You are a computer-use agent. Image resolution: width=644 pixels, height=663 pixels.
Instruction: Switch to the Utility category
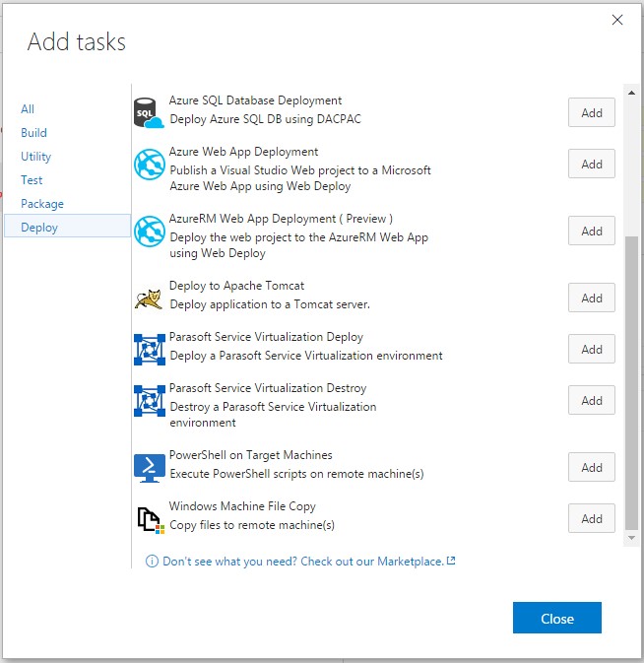pyautogui.click(x=35, y=157)
